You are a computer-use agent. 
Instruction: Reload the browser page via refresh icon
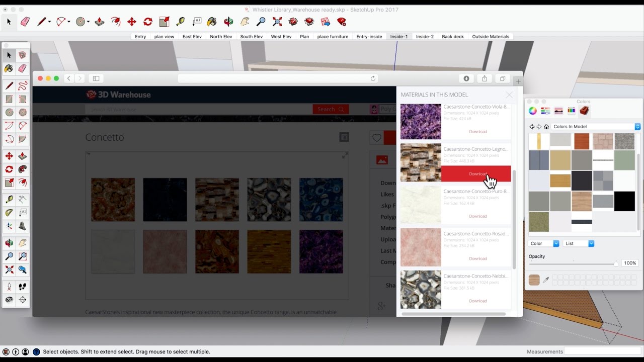(373, 78)
